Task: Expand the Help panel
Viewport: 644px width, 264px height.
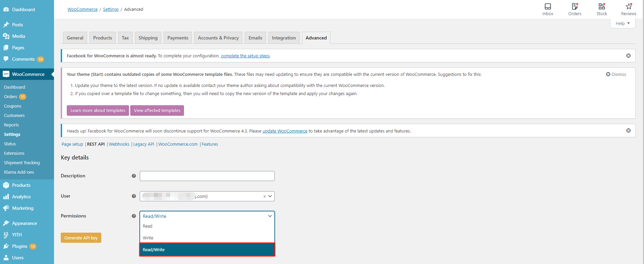Action: pos(622,23)
